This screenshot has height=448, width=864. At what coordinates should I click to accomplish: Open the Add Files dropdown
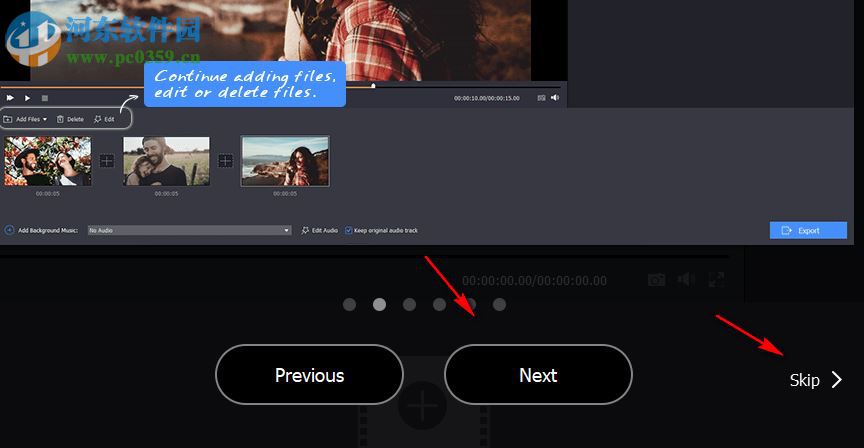pos(25,119)
